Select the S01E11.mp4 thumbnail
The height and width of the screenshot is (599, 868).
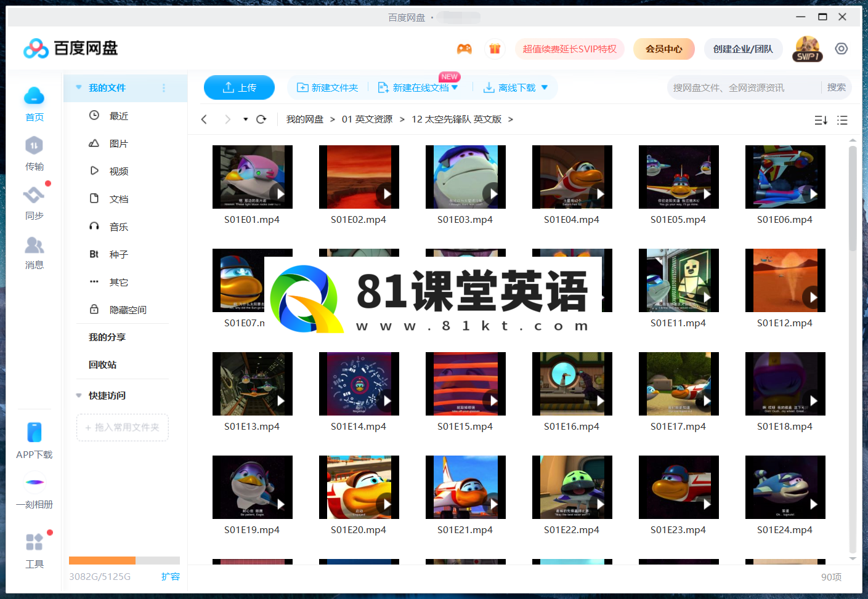[x=679, y=280]
